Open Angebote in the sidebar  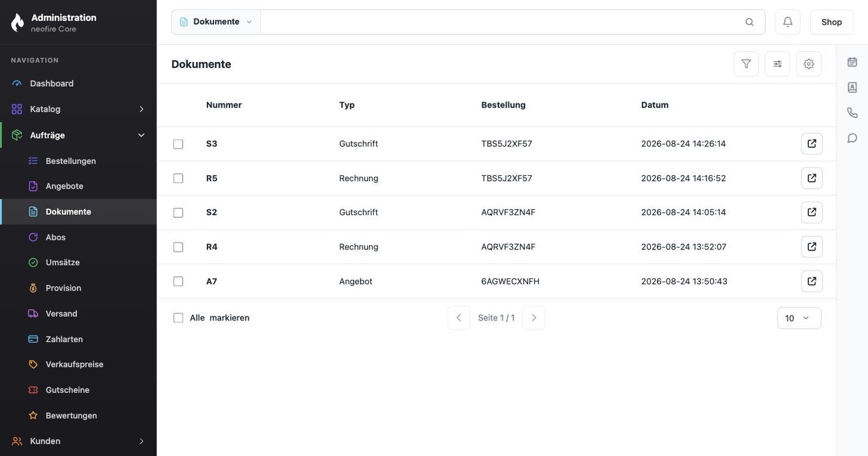(x=78, y=186)
